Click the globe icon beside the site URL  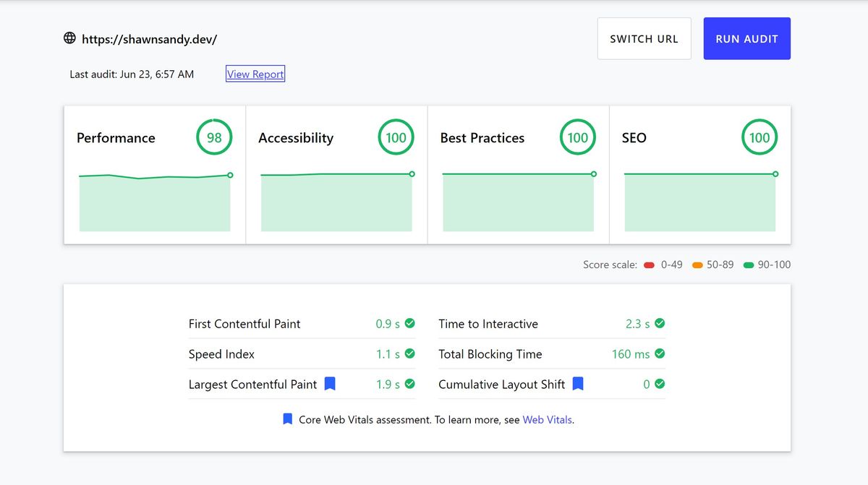tap(69, 38)
